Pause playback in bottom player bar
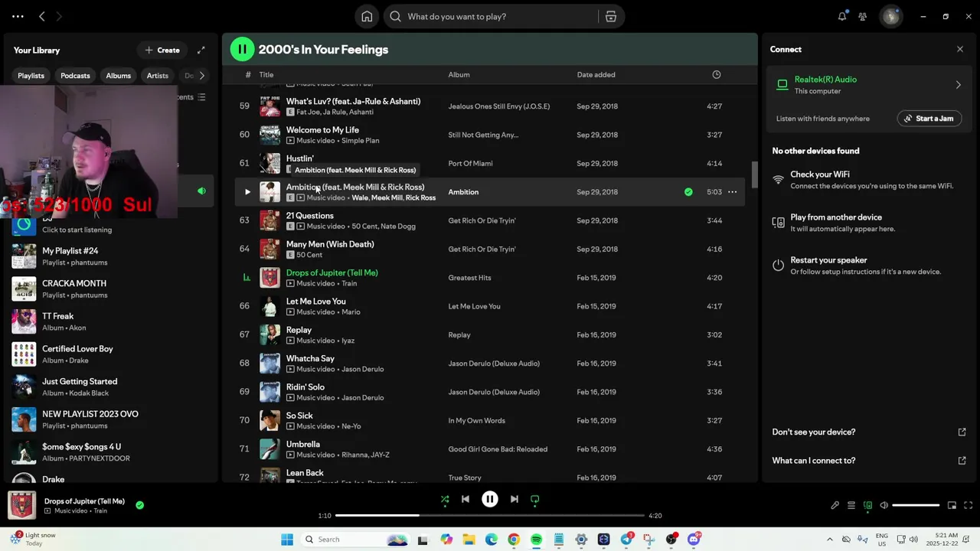The width and height of the screenshot is (980, 551). (x=490, y=499)
